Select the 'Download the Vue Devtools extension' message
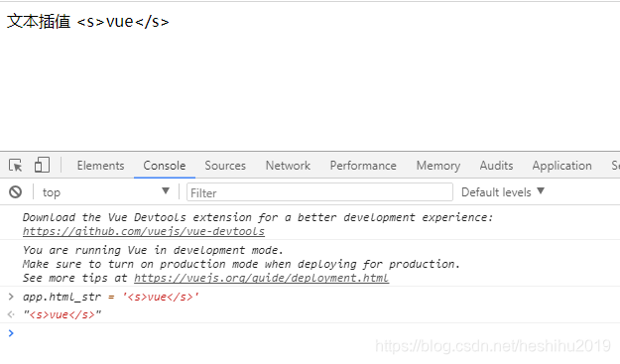Image resolution: width=620 pixels, height=364 pixels. 258,217
